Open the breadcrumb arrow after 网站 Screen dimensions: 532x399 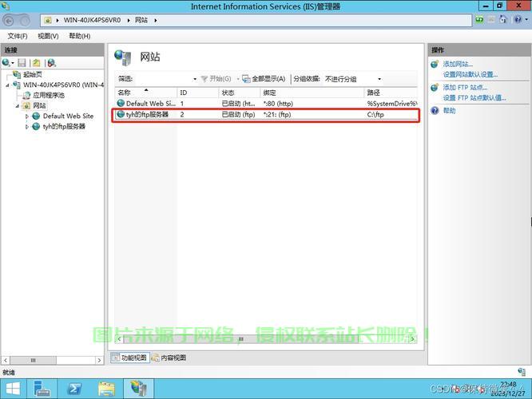click(156, 20)
